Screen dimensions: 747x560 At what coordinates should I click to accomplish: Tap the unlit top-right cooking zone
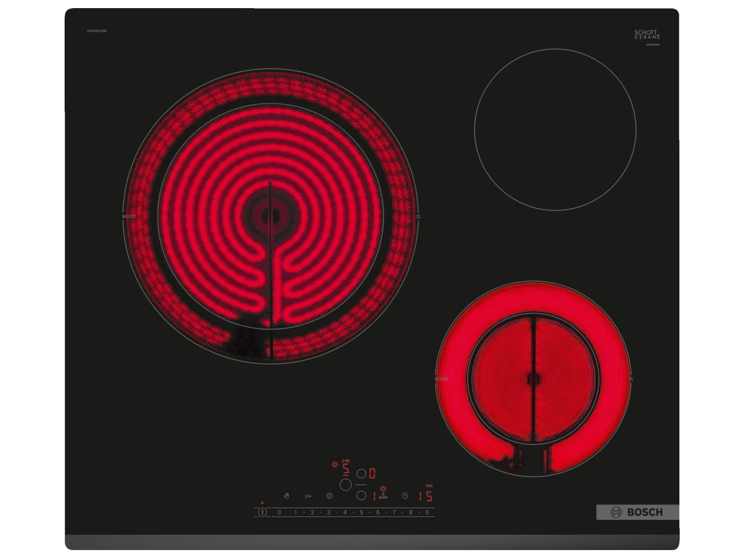[555, 130]
